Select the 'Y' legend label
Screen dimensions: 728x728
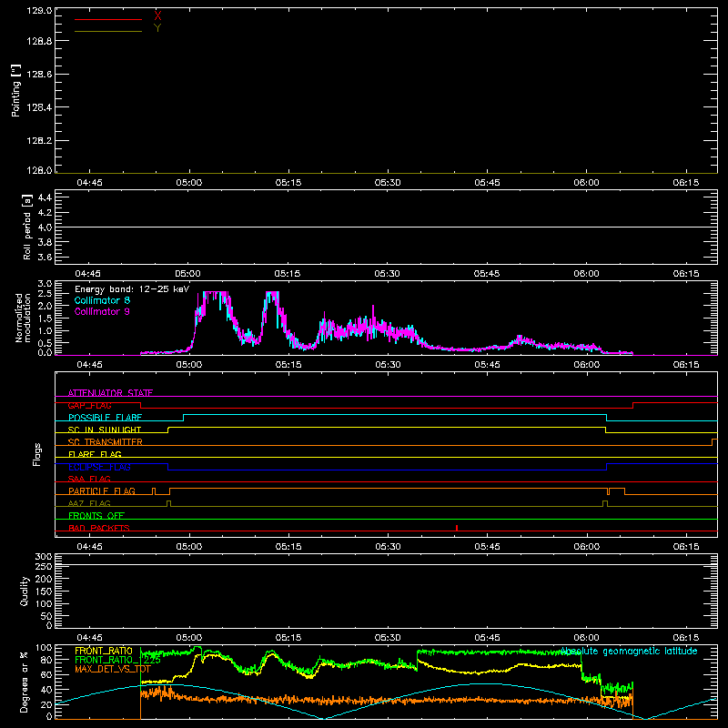coord(157,28)
